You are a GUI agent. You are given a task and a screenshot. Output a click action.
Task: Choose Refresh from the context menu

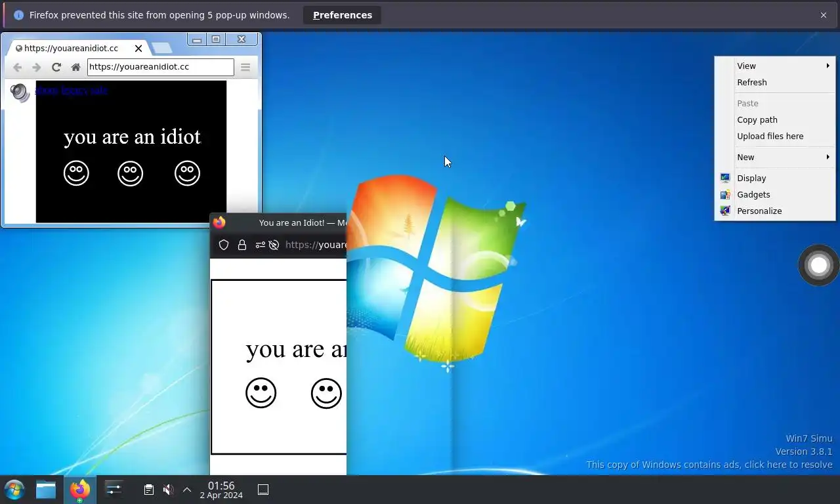pyautogui.click(x=775, y=82)
